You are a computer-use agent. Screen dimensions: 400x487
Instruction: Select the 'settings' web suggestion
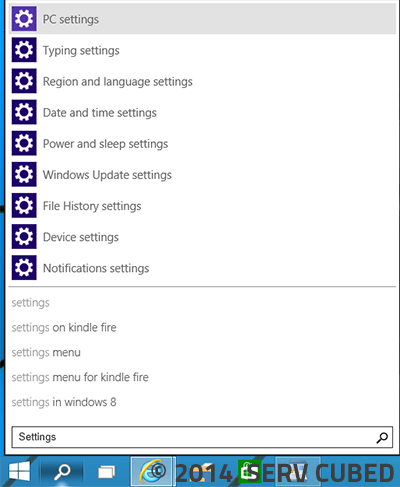click(31, 303)
